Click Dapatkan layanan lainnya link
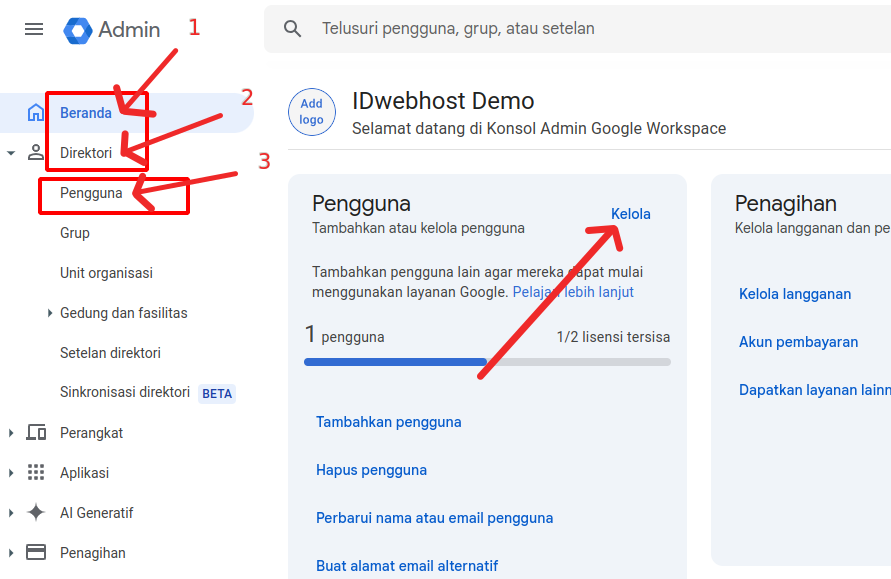Viewport: 891px width, 579px height. [814, 390]
